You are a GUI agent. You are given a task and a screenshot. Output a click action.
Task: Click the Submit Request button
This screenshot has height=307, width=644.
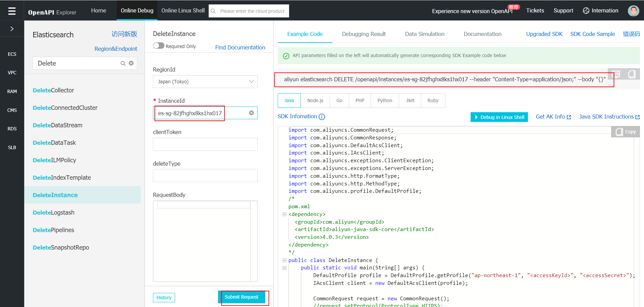pos(241,297)
